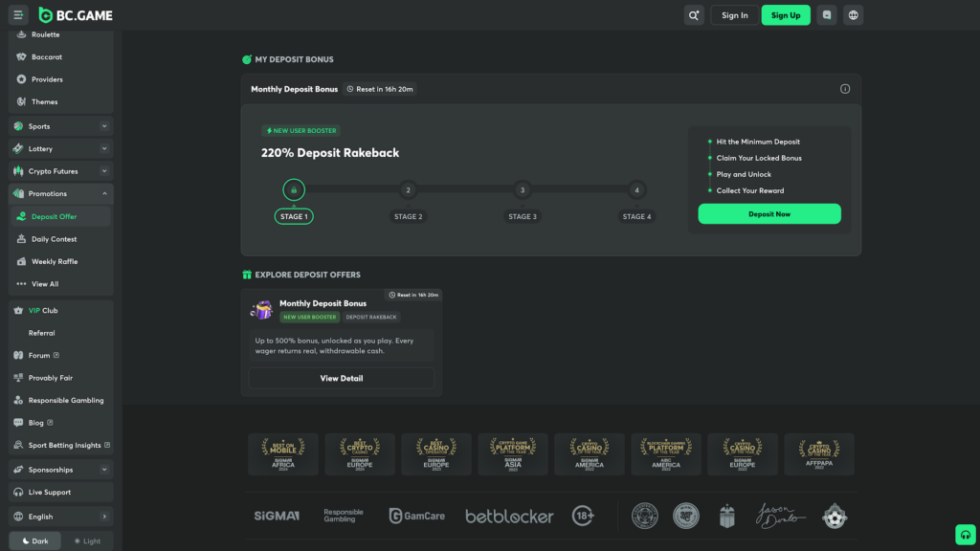The height and width of the screenshot is (551, 980).
Task: Click "Collect Your Reward" step text
Action: pyautogui.click(x=750, y=190)
